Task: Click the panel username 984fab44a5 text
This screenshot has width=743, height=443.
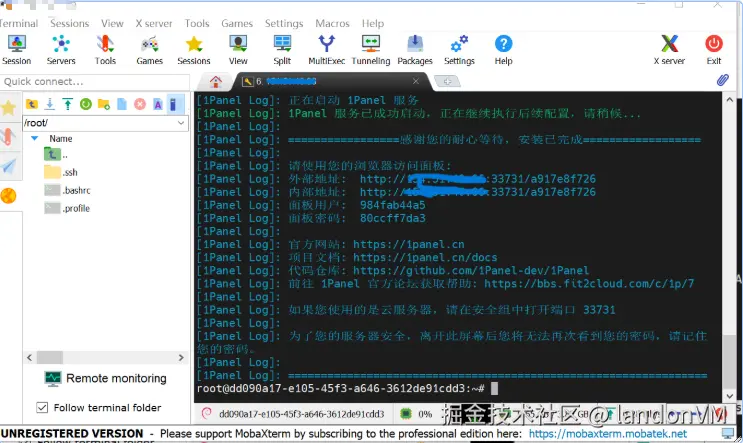Action: pyautogui.click(x=393, y=205)
